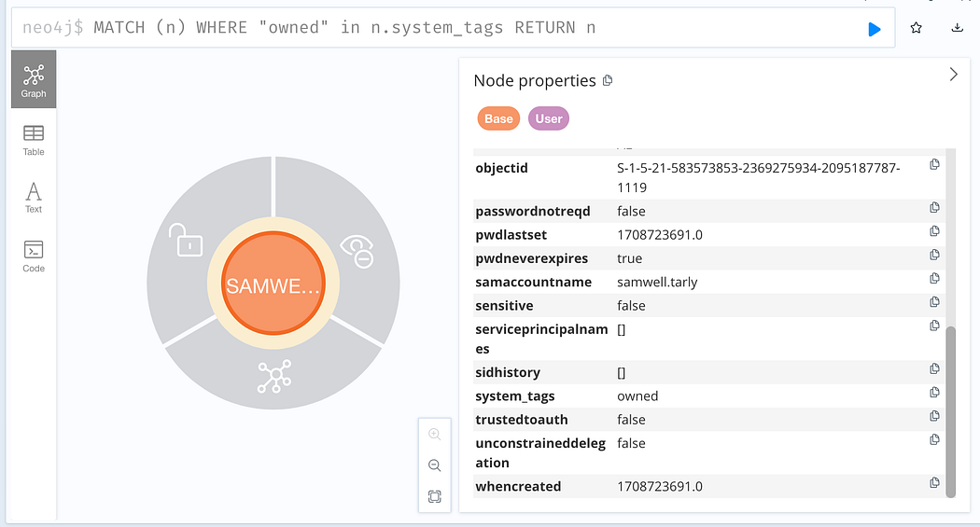
Task: Switch to Table view
Action: pos(34,141)
